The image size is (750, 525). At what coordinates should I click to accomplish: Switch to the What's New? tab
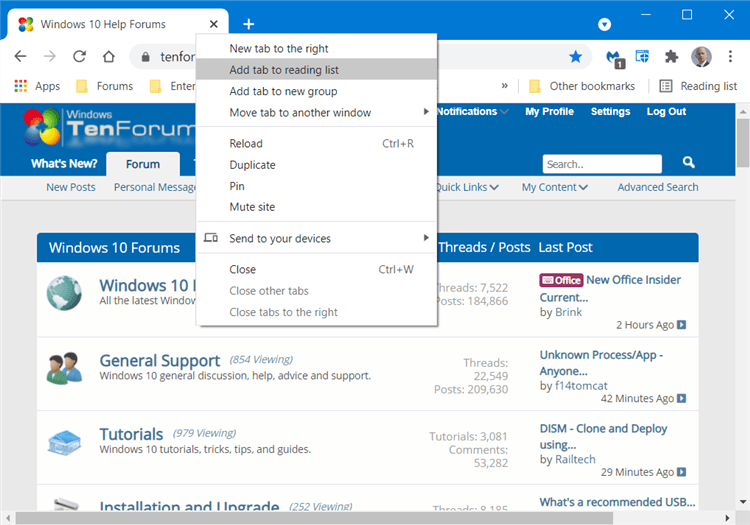pos(64,164)
